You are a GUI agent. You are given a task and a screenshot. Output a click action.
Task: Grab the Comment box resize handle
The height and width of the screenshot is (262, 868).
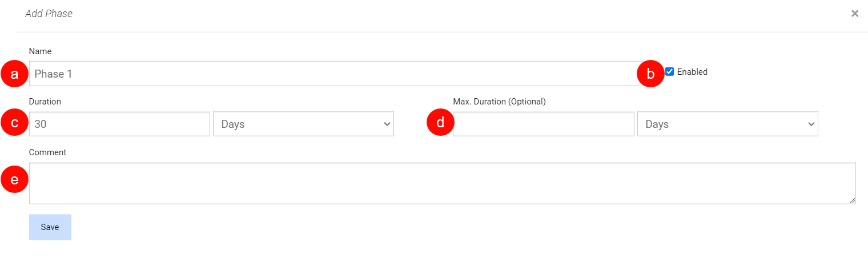(x=853, y=201)
